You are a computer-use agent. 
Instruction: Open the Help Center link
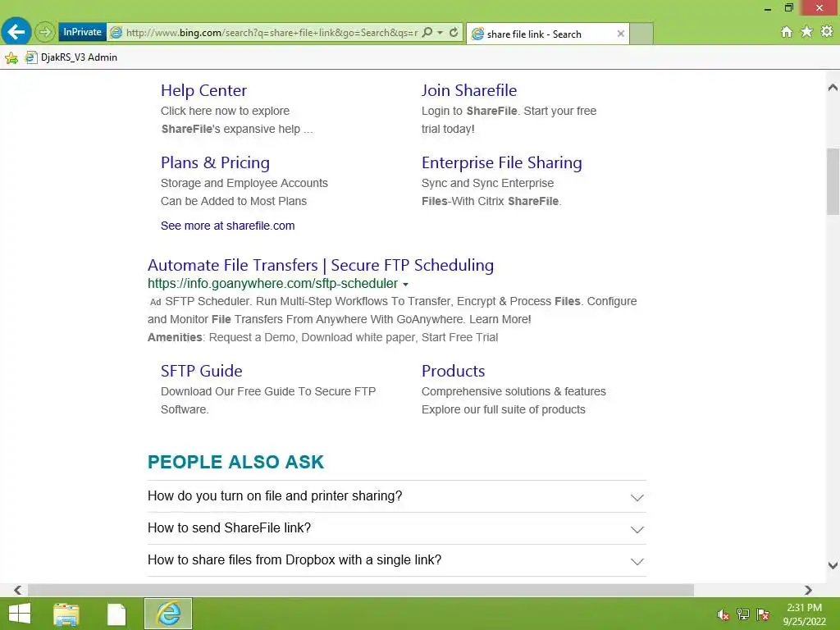(x=203, y=90)
